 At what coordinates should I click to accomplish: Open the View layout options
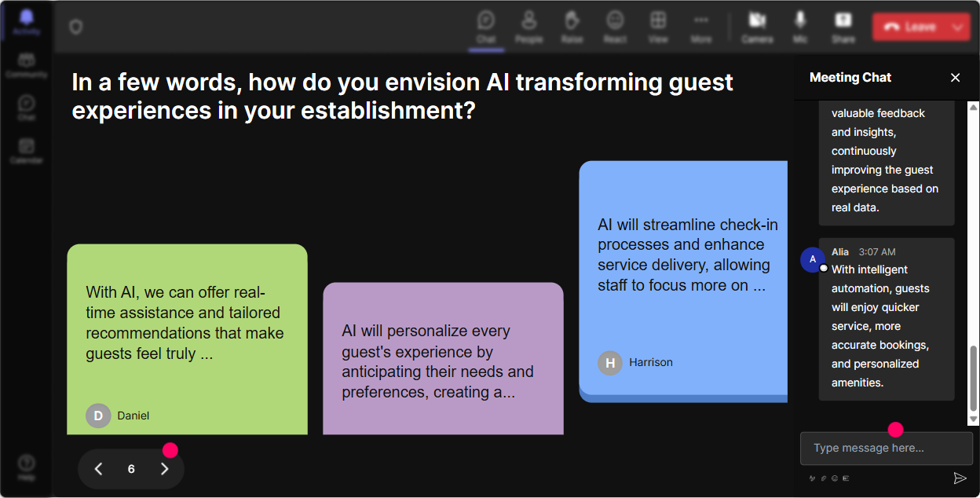[658, 27]
